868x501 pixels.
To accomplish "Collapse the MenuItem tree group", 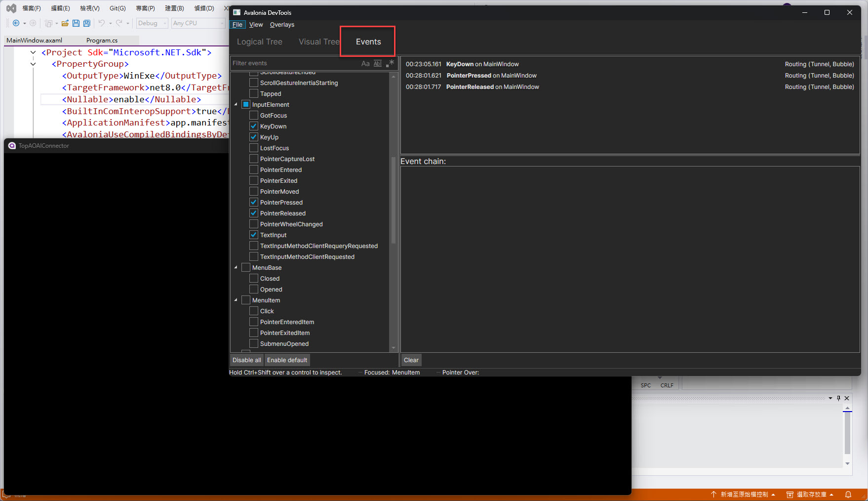I will 236,300.
